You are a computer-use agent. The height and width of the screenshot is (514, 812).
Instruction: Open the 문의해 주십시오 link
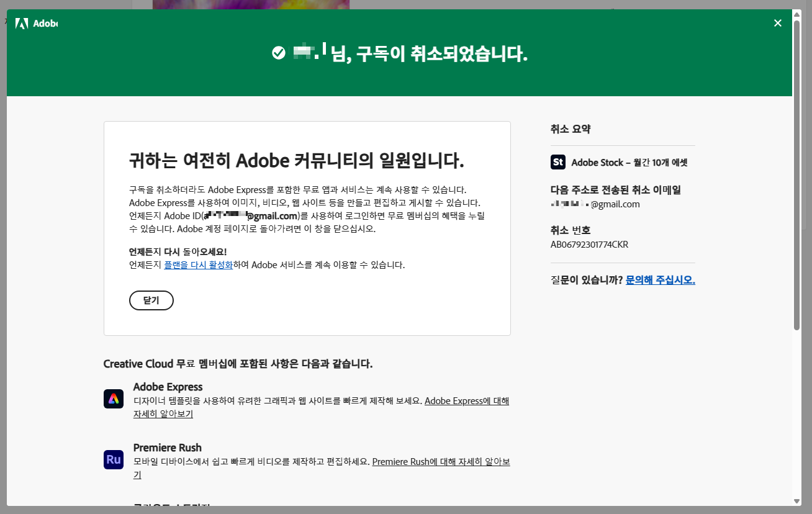660,280
